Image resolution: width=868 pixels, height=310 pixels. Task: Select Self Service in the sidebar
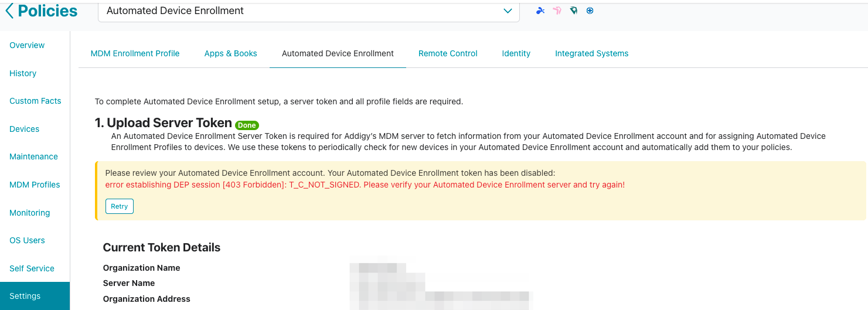[32, 268]
